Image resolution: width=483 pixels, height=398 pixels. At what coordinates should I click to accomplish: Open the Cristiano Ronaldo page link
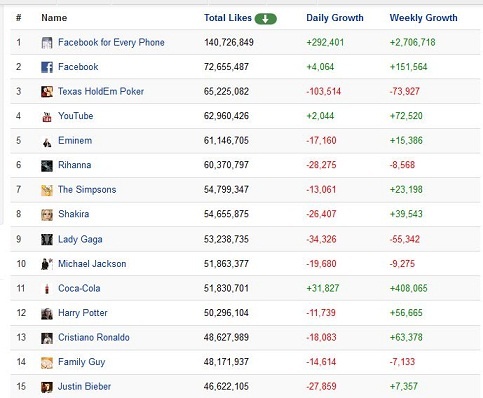94,337
